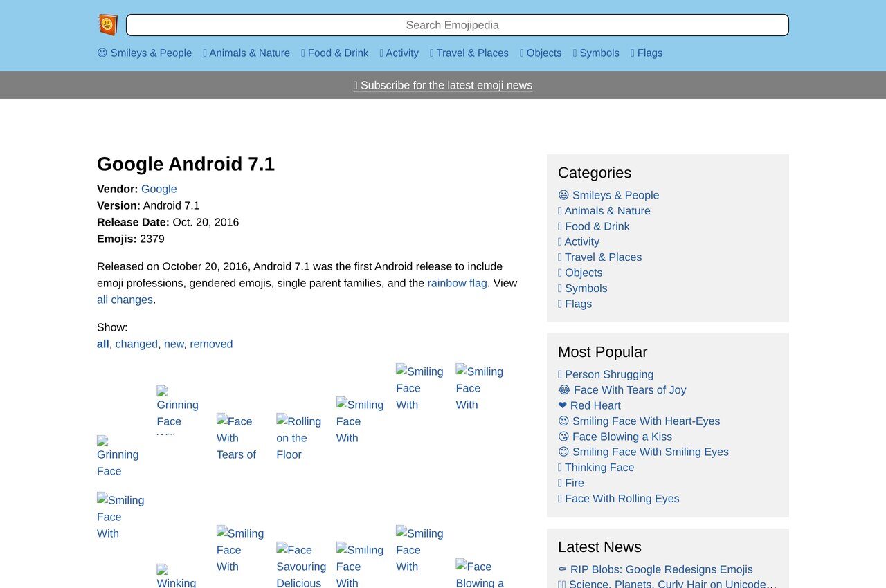Open Science, Planets, Curly Hair news link

click(x=667, y=584)
